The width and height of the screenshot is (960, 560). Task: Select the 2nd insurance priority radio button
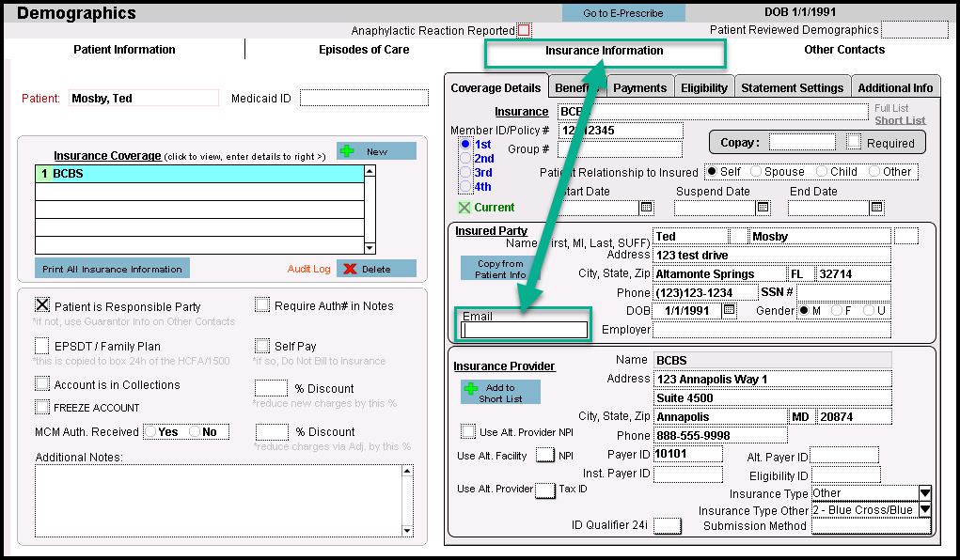click(466, 159)
